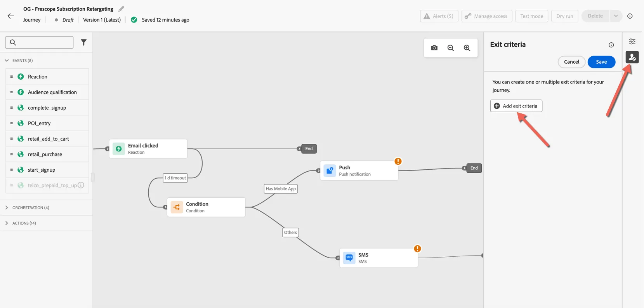The image size is (644, 308).
Task: Click the palette search field
Action: click(39, 42)
